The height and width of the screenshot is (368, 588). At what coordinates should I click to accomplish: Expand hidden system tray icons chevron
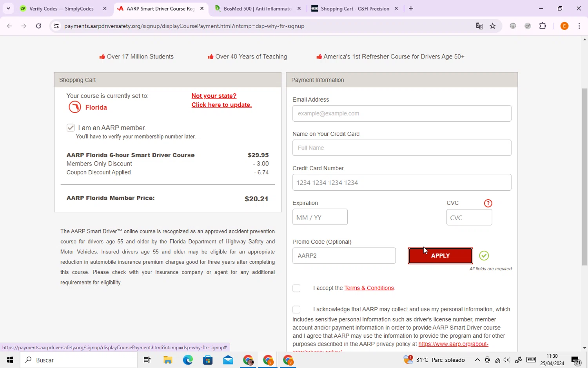click(477, 360)
